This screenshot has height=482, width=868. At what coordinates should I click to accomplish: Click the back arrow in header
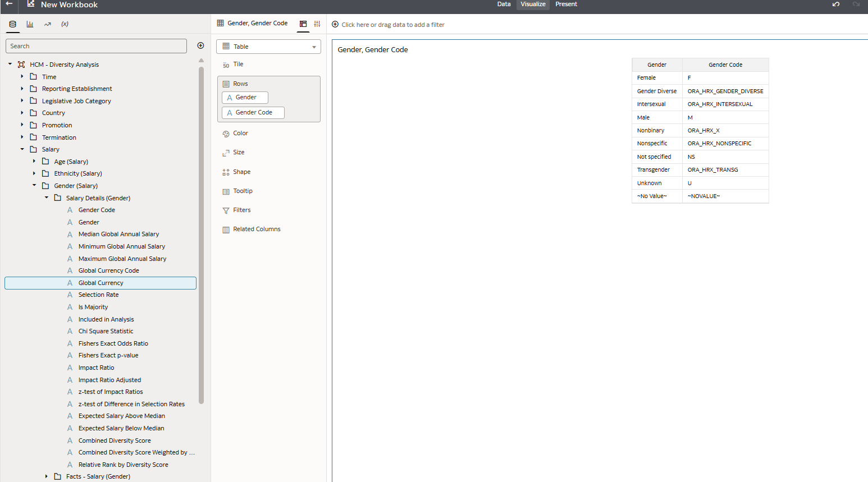[x=9, y=4]
